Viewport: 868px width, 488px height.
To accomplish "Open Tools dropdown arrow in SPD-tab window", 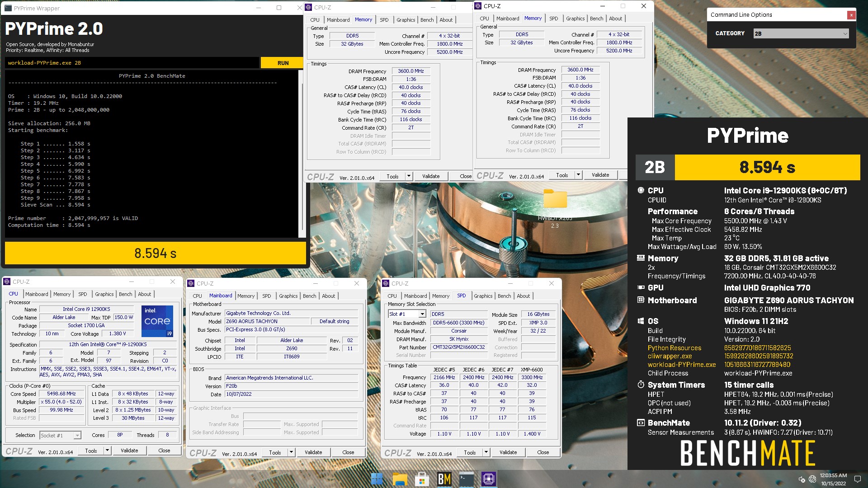I will (x=486, y=452).
